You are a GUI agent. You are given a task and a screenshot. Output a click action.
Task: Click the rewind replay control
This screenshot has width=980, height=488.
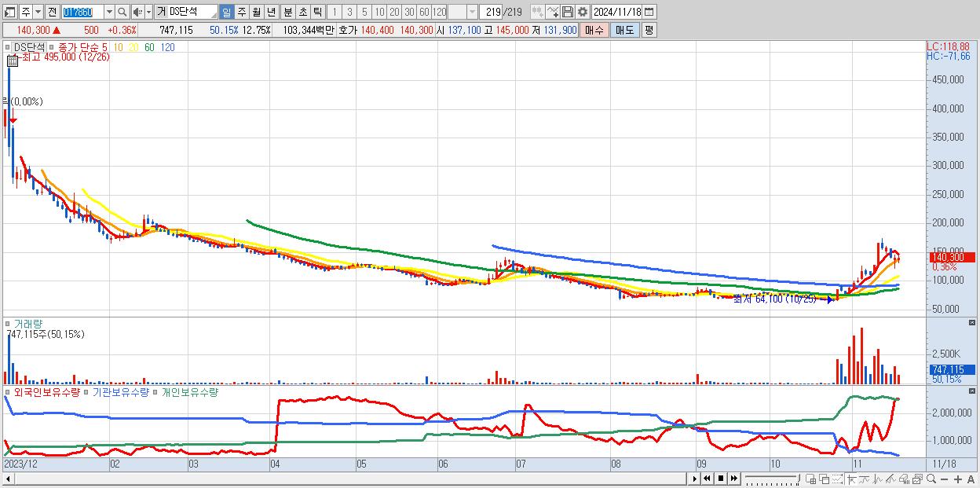pyautogui.click(x=707, y=479)
